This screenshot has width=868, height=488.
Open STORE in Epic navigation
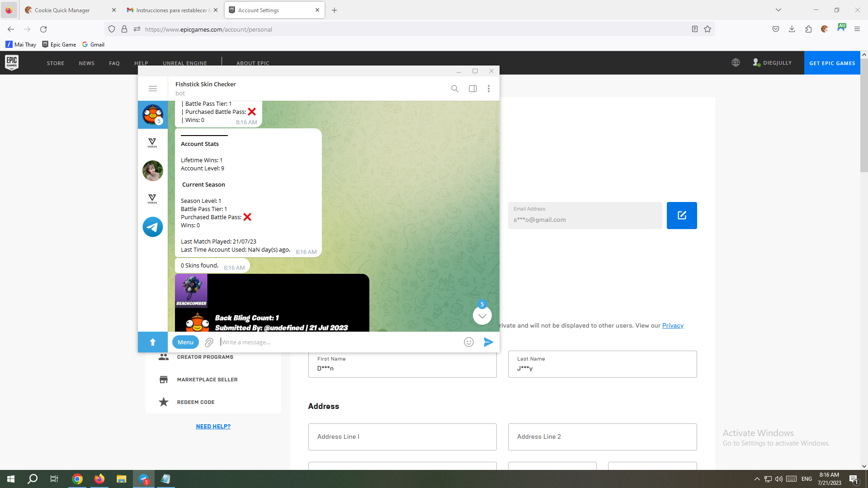[x=56, y=63]
